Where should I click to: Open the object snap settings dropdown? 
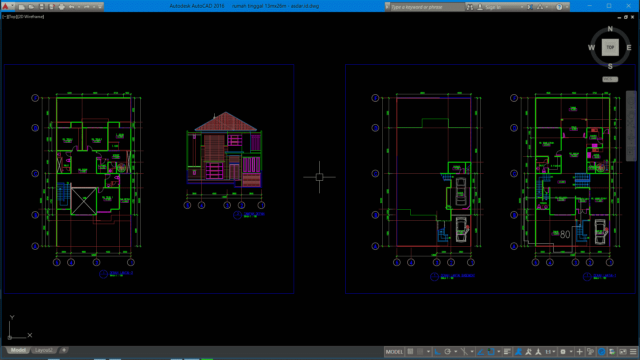pos(499,352)
